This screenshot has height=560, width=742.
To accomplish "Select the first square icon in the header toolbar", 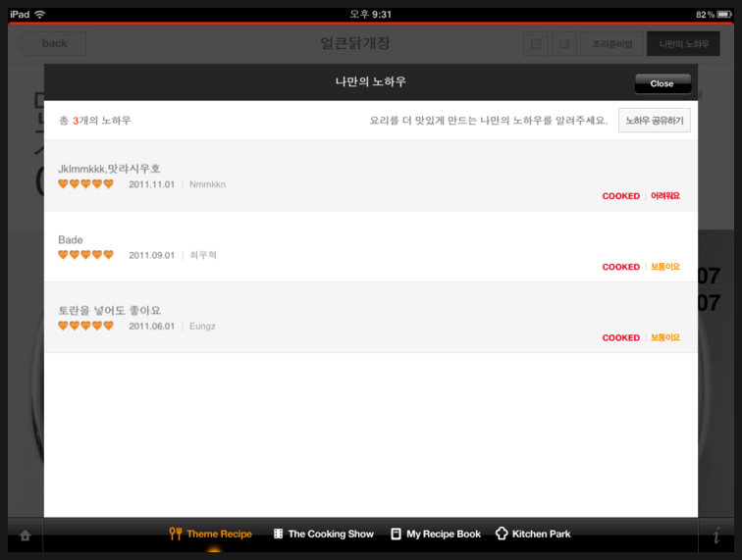I will (536, 44).
